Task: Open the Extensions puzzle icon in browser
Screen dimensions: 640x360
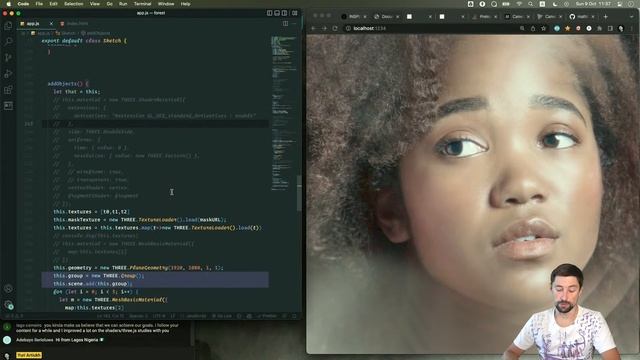Action: point(600,28)
